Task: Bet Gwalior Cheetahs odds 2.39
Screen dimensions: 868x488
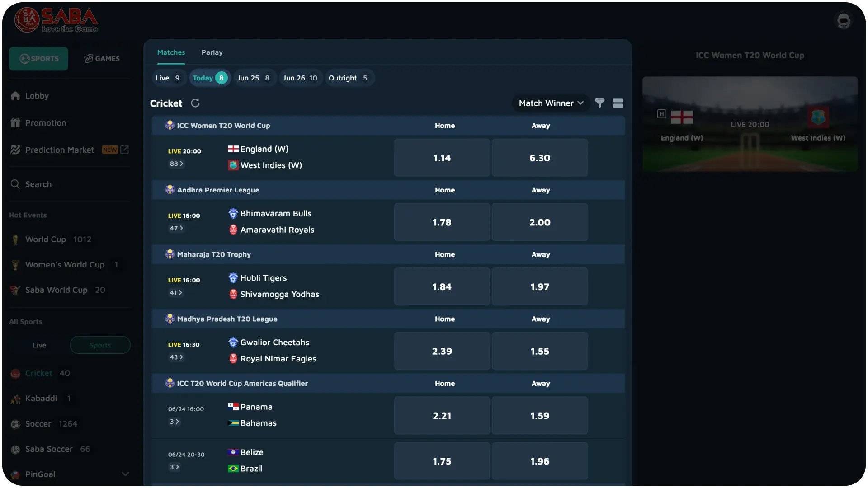Action: click(442, 351)
